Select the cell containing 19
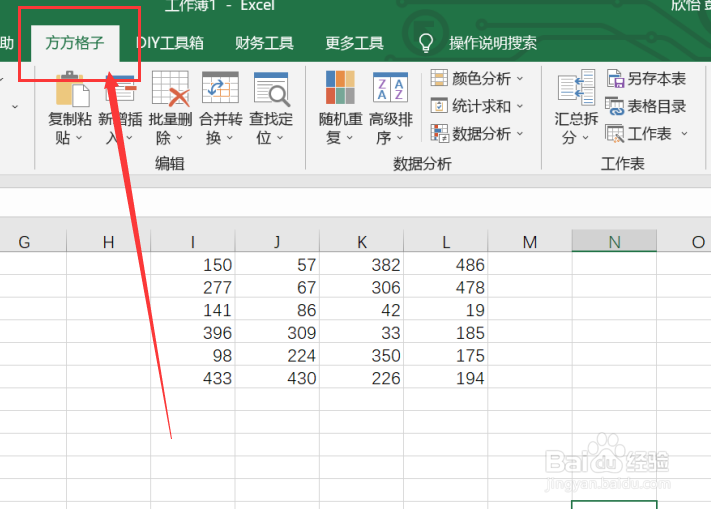 click(x=446, y=309)
